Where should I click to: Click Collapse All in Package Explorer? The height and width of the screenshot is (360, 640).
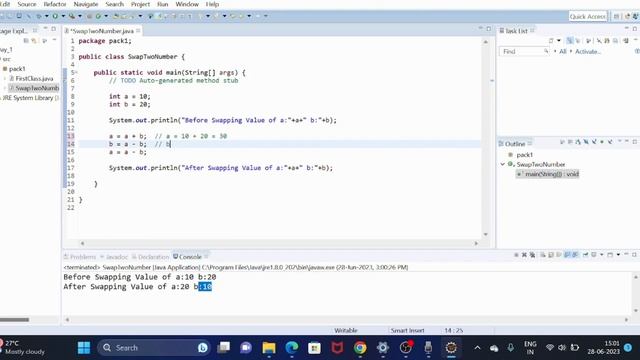[26, 40]
